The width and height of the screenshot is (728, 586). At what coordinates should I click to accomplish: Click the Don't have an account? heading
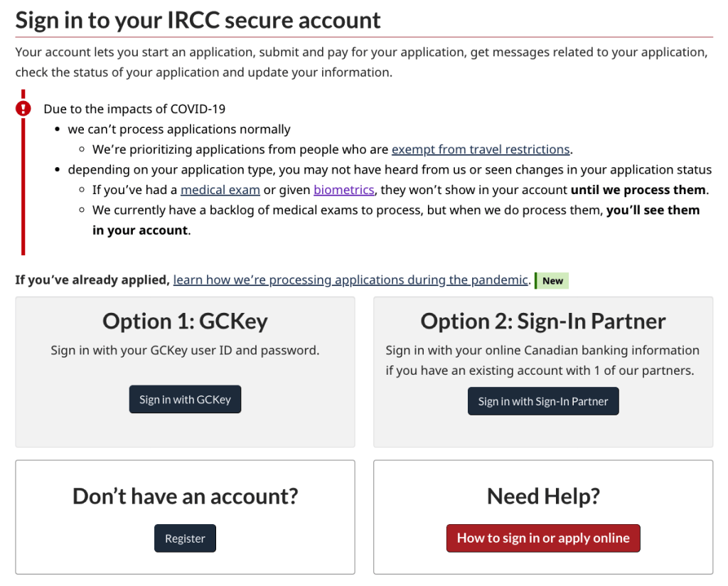[185, 496]
